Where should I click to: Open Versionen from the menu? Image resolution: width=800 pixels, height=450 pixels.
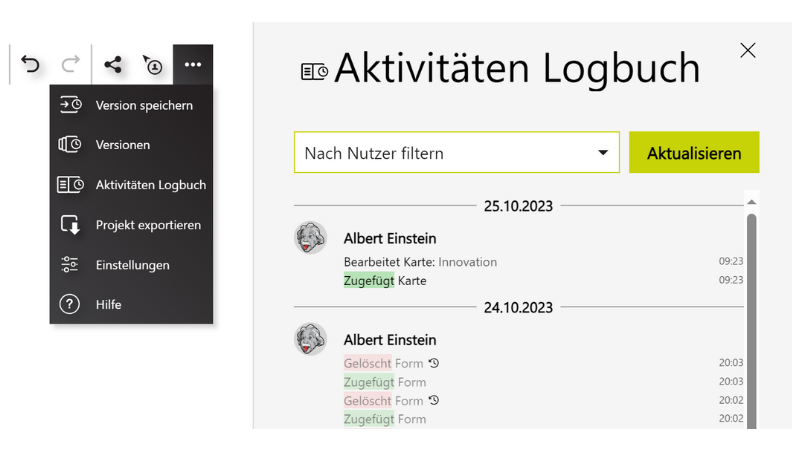(131, 145)
